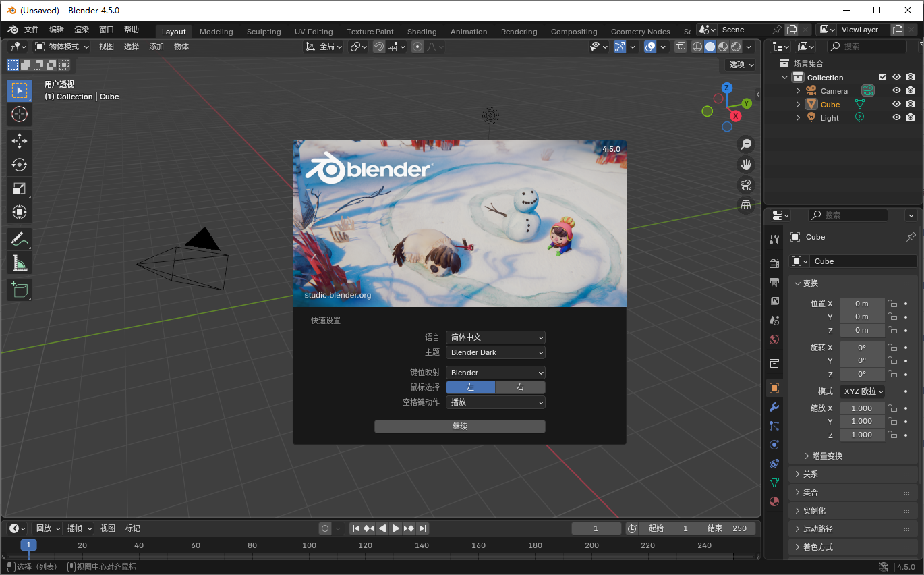Open the 空格键动作 spacebar action dropdown
This screenshot has width=924, height=575.
click(x=496, y=402)
